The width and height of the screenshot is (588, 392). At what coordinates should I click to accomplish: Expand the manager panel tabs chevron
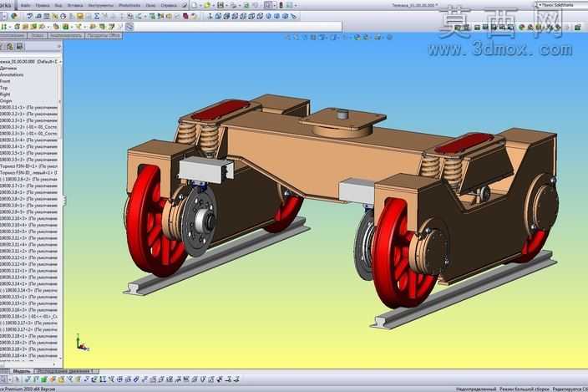coord(58,47)
